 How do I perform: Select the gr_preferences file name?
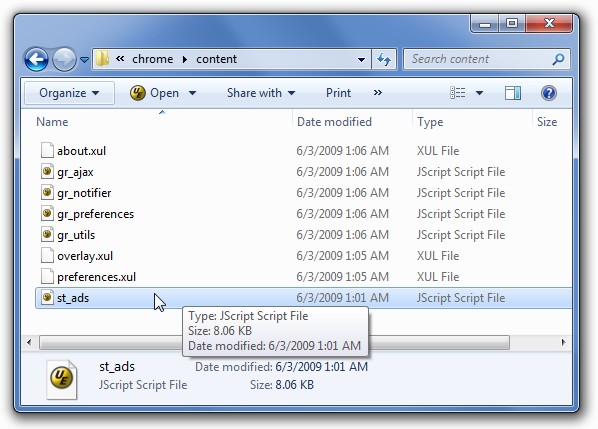point(95,214)
